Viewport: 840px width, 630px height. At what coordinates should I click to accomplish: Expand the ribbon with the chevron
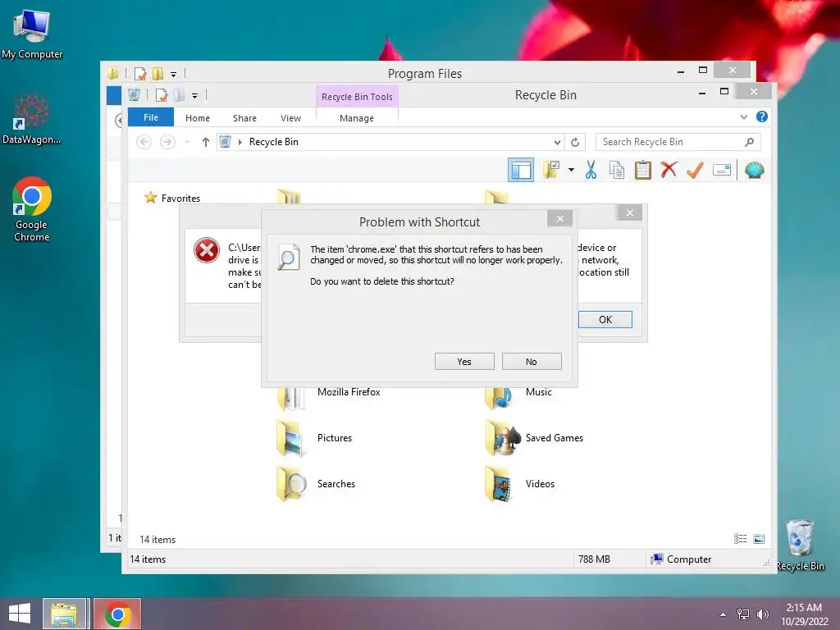click(743, 116)
